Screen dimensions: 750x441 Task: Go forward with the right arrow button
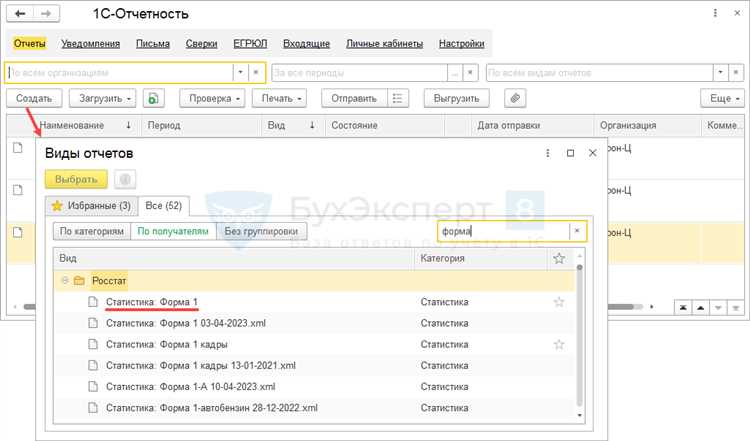[x=46, y=13]
